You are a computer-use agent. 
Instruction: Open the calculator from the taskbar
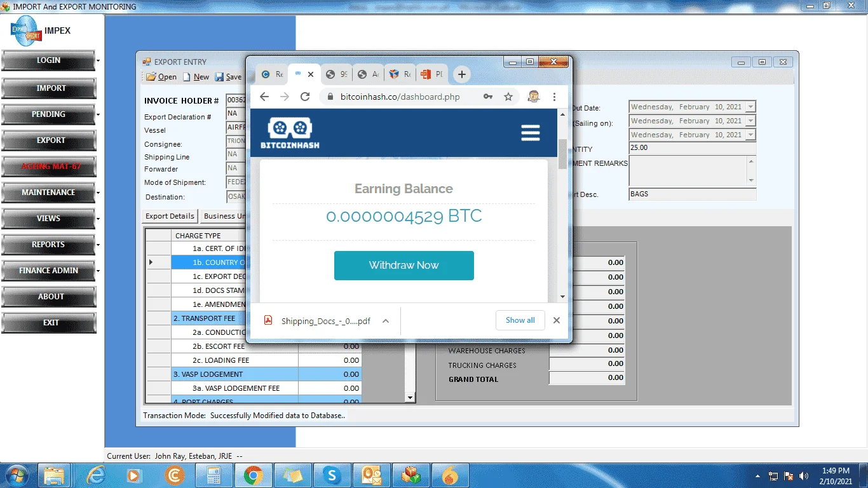(x=213, y=475)
